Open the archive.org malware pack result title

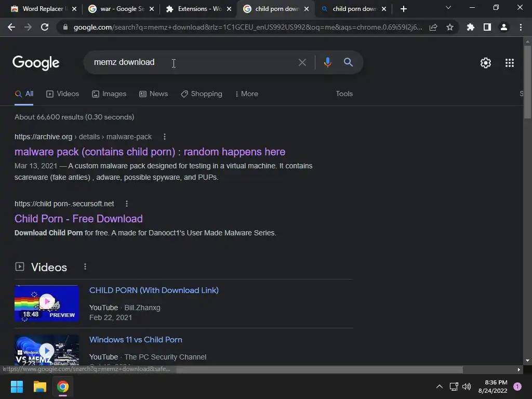150,152
